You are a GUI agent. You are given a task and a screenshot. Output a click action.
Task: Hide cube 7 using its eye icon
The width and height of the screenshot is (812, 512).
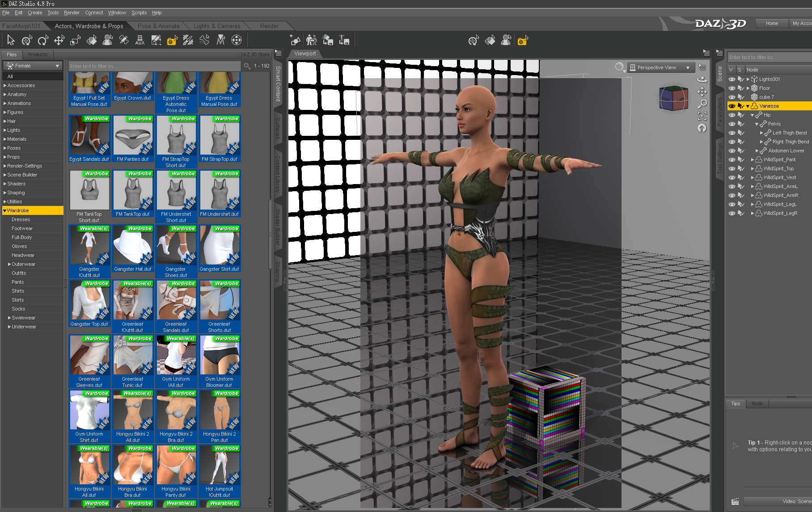732,97
